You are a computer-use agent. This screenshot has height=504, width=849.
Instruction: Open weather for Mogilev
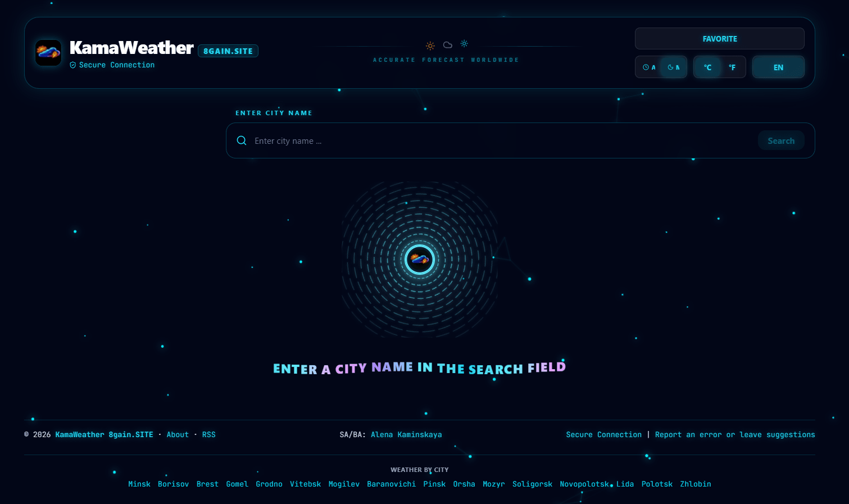point(344,484)
